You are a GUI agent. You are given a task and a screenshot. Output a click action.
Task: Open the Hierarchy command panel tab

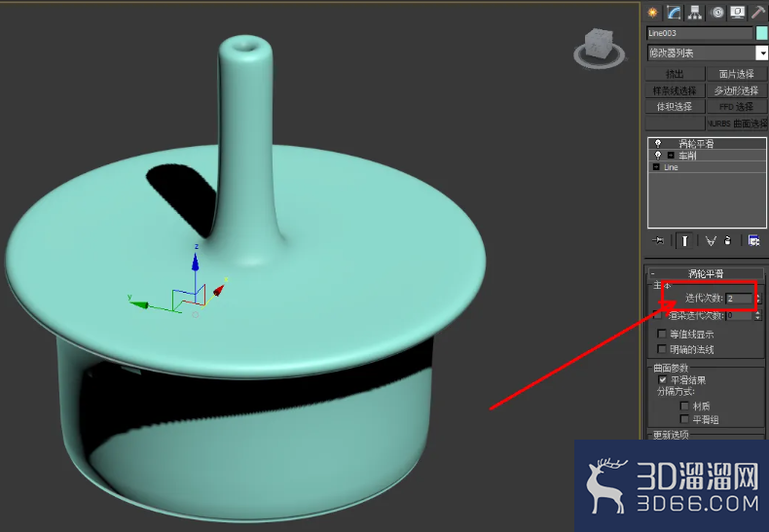pyautogui.click(x=694, y=13)
